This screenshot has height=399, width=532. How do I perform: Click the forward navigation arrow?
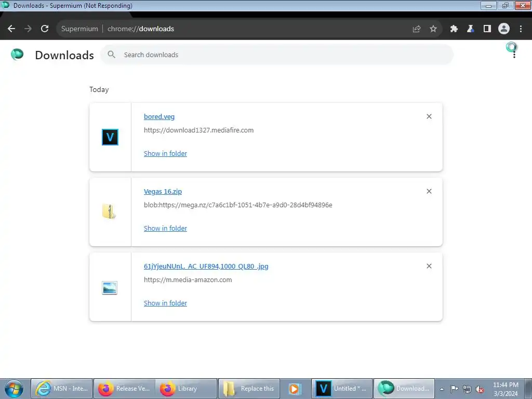tap(28, 29)
